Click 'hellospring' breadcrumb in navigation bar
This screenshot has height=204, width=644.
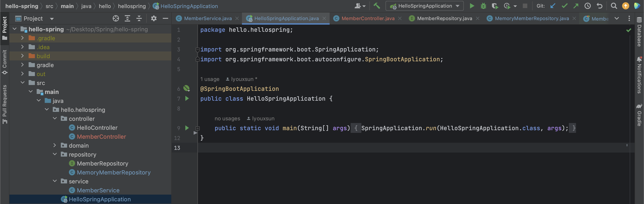pos(132,6)
